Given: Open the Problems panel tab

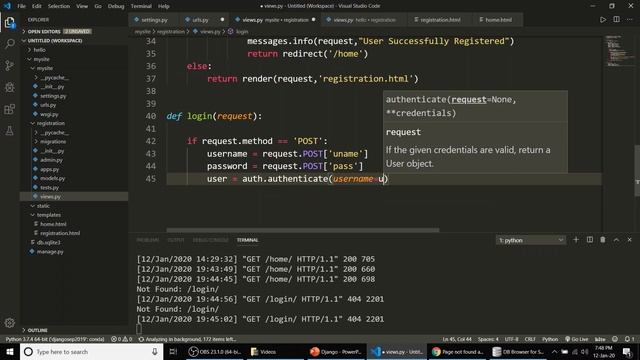Looking at the screenshot, I should [148, 240].
